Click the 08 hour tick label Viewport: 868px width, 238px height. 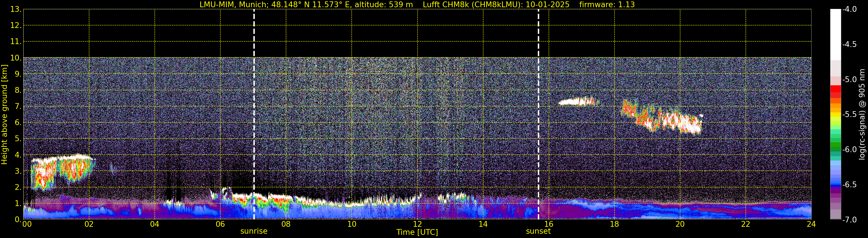click(286, 224)
